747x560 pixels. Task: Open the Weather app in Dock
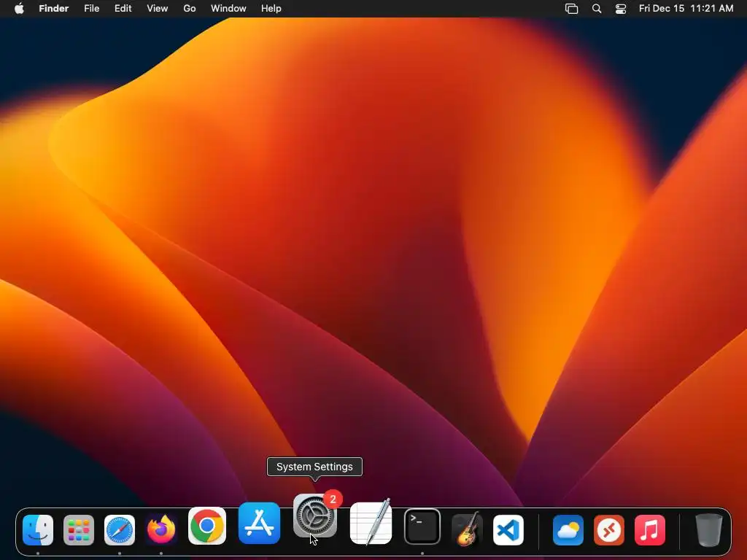click(568, 529)
